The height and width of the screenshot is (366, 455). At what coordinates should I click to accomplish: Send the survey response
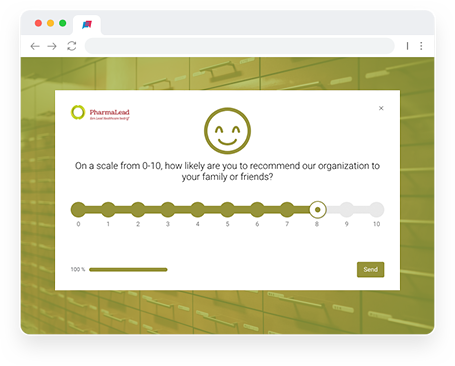(370, 269)
